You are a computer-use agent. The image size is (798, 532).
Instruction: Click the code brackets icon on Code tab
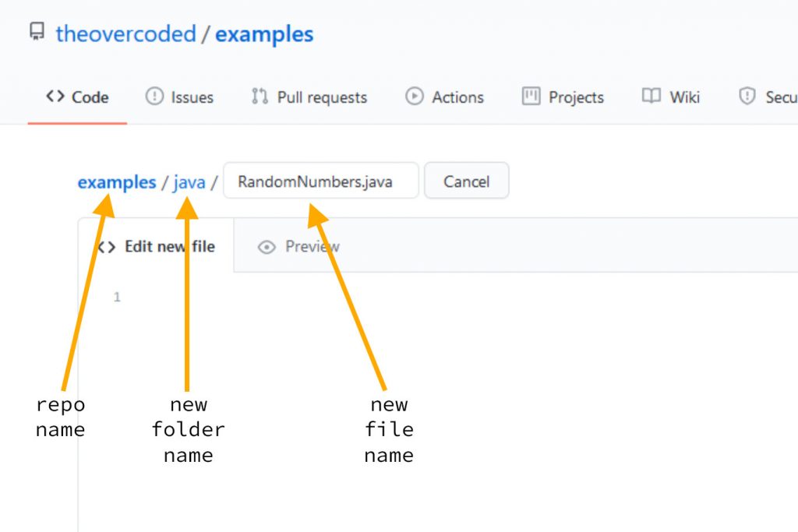(x=55, y=97)
